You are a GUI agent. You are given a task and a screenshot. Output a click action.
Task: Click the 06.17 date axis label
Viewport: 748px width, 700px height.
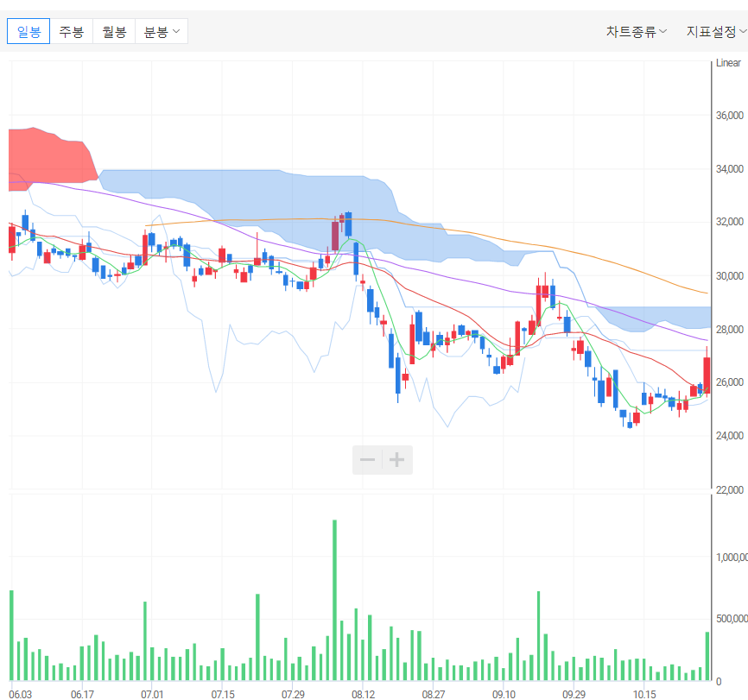[x=82, y=694]
